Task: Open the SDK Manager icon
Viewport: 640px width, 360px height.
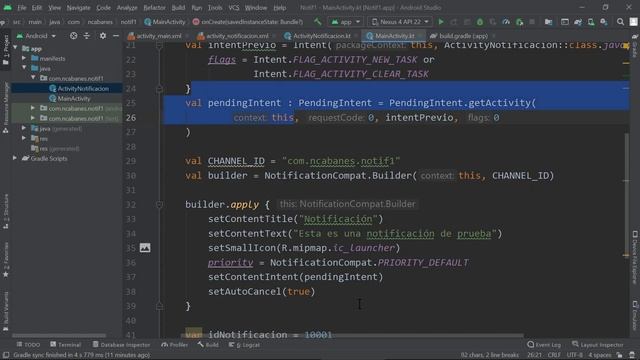Action: [x=604, y=22]
